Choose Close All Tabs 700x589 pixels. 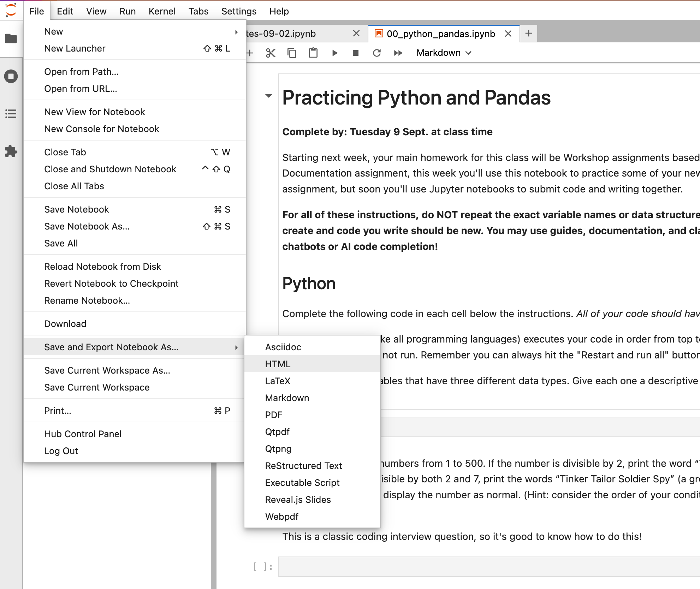tap(135, 186)
